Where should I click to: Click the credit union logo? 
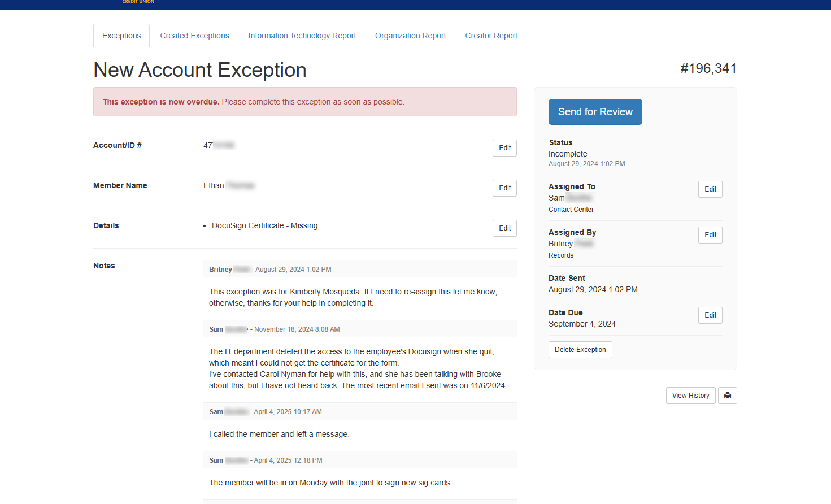(137, 3)
